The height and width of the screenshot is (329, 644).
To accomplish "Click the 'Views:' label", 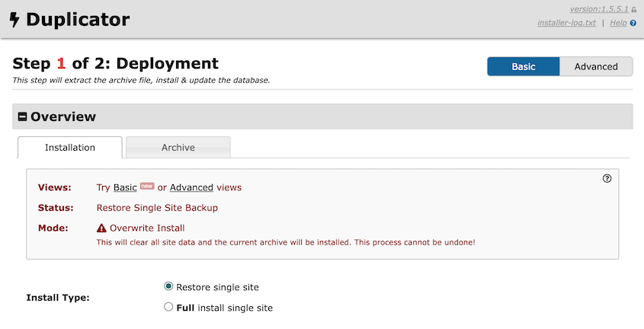I will 55,187.
